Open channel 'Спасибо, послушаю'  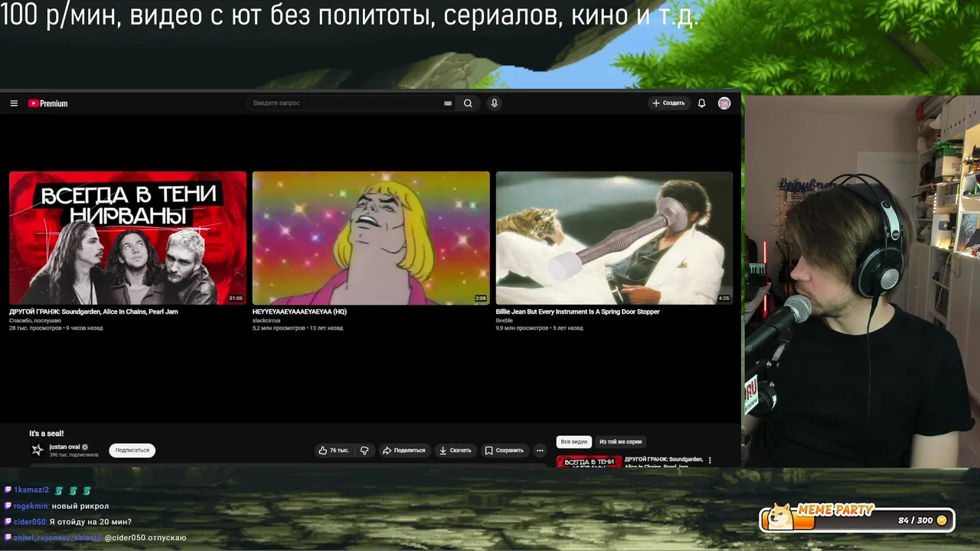35,321
